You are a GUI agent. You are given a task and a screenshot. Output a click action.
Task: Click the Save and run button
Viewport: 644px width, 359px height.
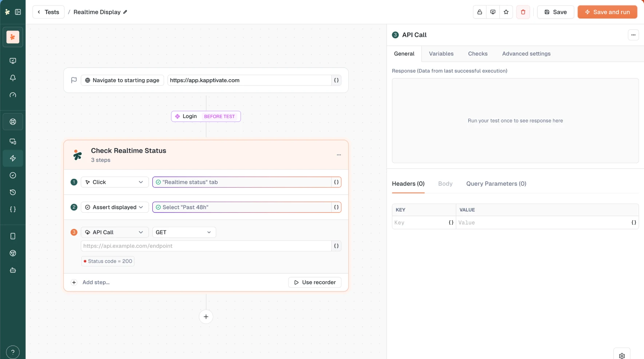pyautogui.click(x=607, y=12)
